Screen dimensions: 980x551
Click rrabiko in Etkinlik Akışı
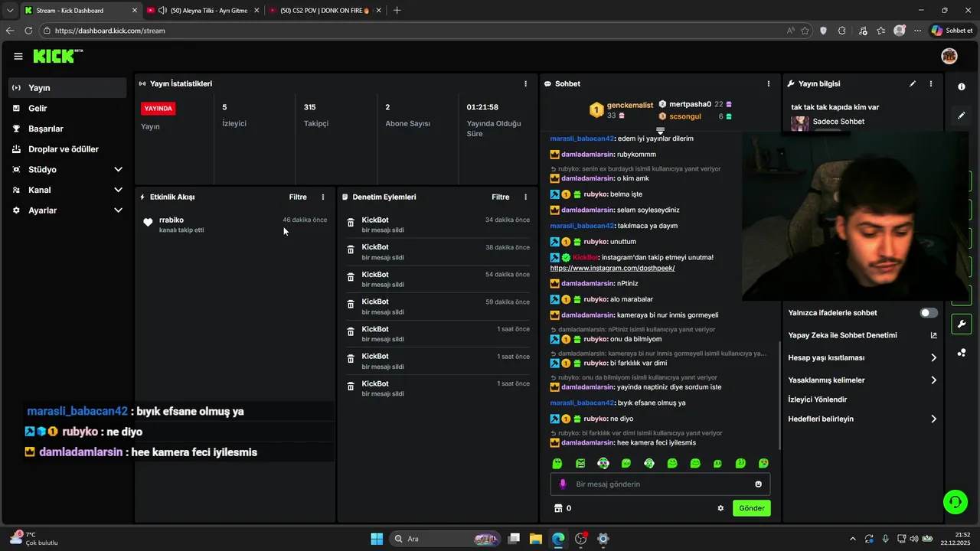171,220
